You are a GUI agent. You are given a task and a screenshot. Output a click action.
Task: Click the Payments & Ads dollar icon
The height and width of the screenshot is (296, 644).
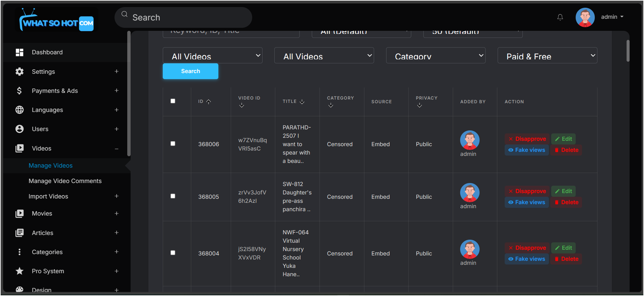19,91
